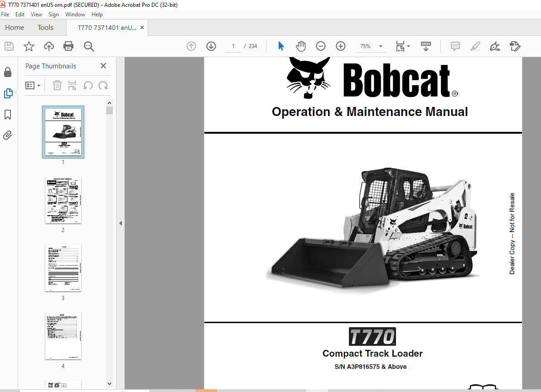The height and width of the screenshot is (392, 541).
Task: Click 'S/N A3P816575 & Above' text
Action: click(x=371, y=367)
